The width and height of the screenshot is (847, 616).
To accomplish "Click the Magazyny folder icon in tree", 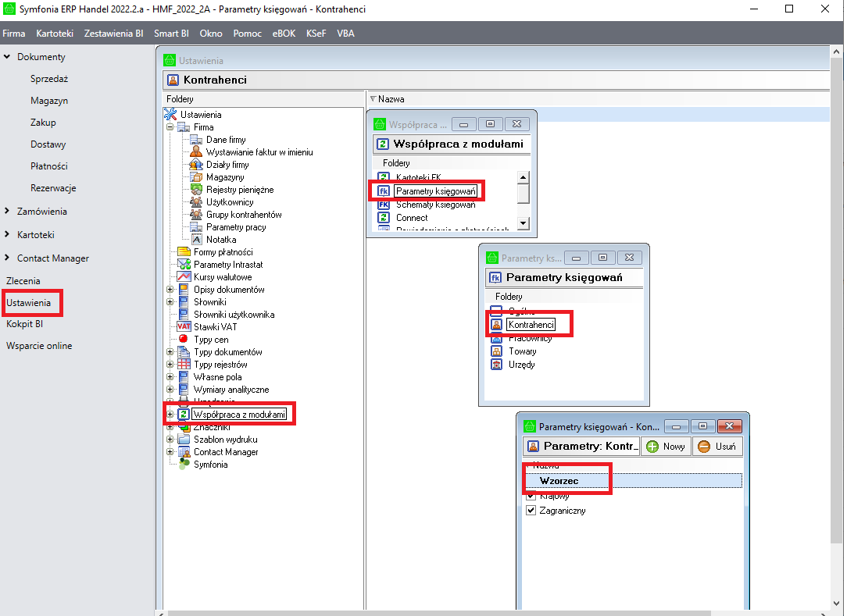I will (x=196, y=177).
